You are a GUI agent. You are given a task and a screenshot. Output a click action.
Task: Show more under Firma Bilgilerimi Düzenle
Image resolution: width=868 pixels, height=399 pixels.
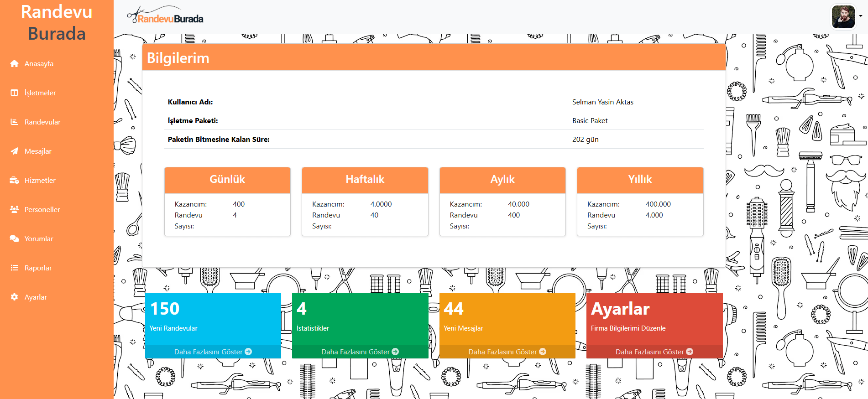pos(654,352)
